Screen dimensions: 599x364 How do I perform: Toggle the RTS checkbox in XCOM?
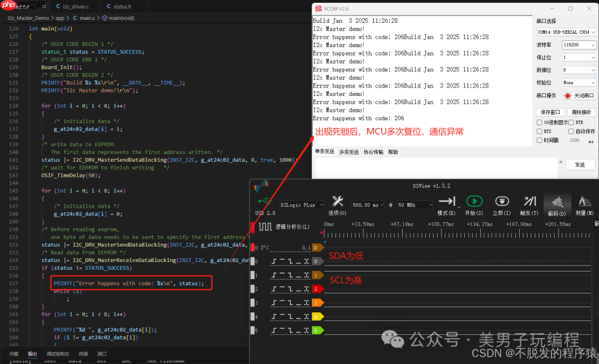(x=540, y=131)
